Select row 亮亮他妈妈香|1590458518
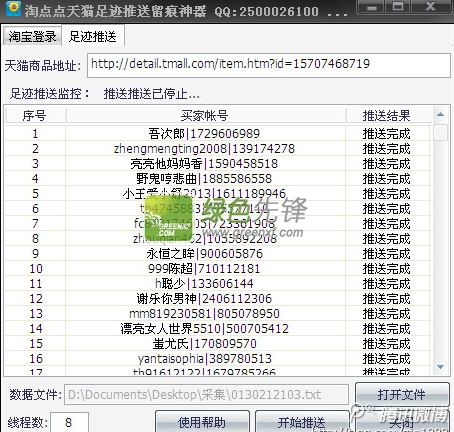Viewport: 454px width, 432px height. click(x=218, y=164)
